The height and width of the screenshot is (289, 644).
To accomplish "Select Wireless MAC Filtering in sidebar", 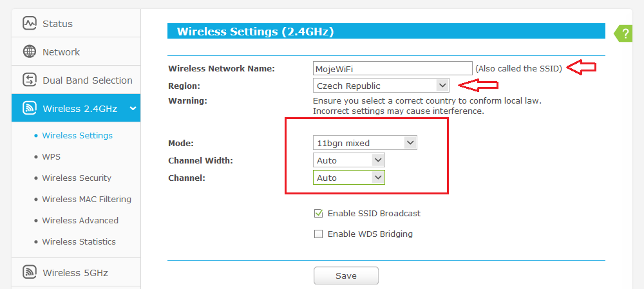I will pos(86,199).
